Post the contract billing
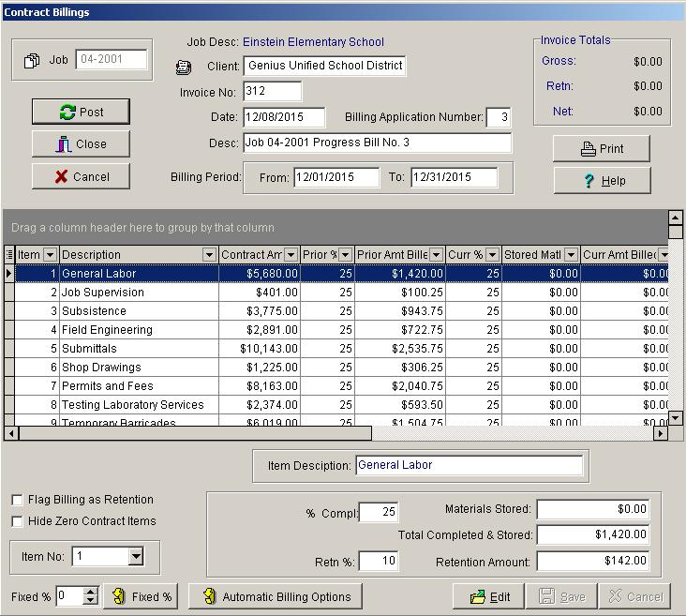The image size is (686, 616). coord(81,112)
